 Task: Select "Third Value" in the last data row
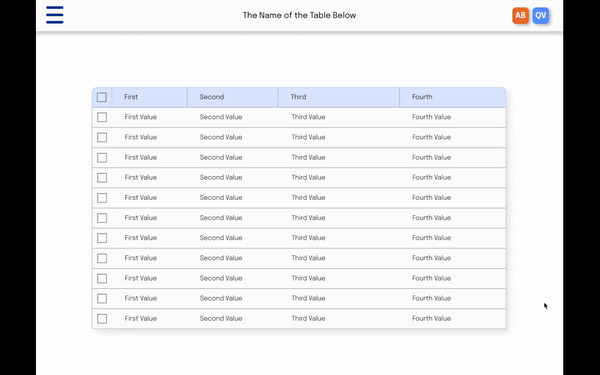point(308,318)
